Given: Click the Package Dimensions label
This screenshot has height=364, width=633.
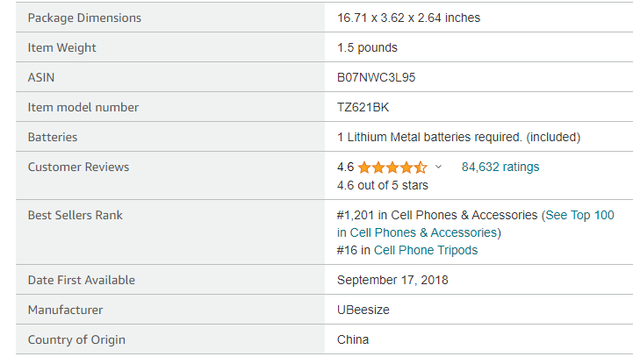Looking at the screenshot, I should [x=84, y=18].
